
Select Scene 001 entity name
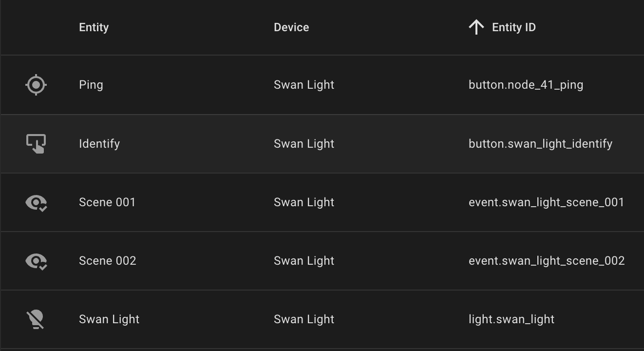[x=107, y=202]
